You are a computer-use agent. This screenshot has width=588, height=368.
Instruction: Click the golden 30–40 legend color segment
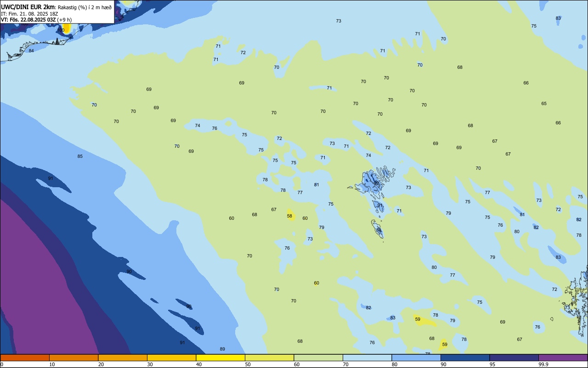pyautogui.click(x=171, y=357)
